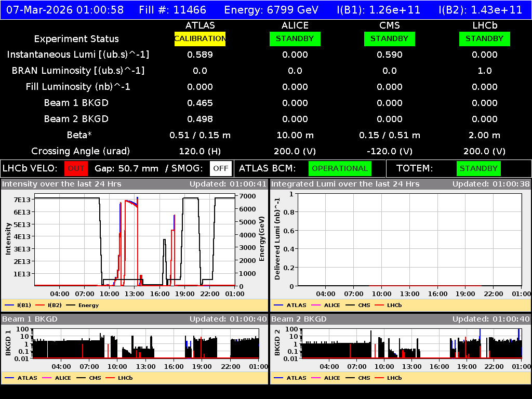The image size is (532, 399).
Task: Select the ALICE STANDBY status badge
Action: click(295, 38)
